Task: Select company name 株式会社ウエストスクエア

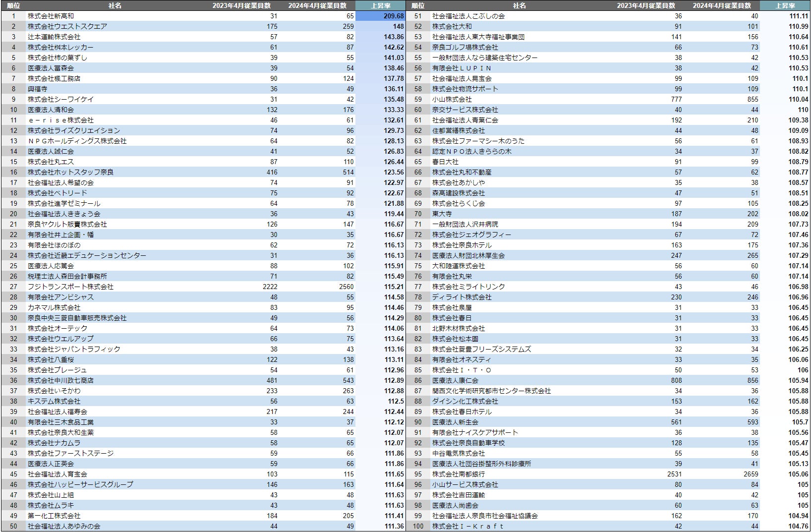Action: [67, 26]
